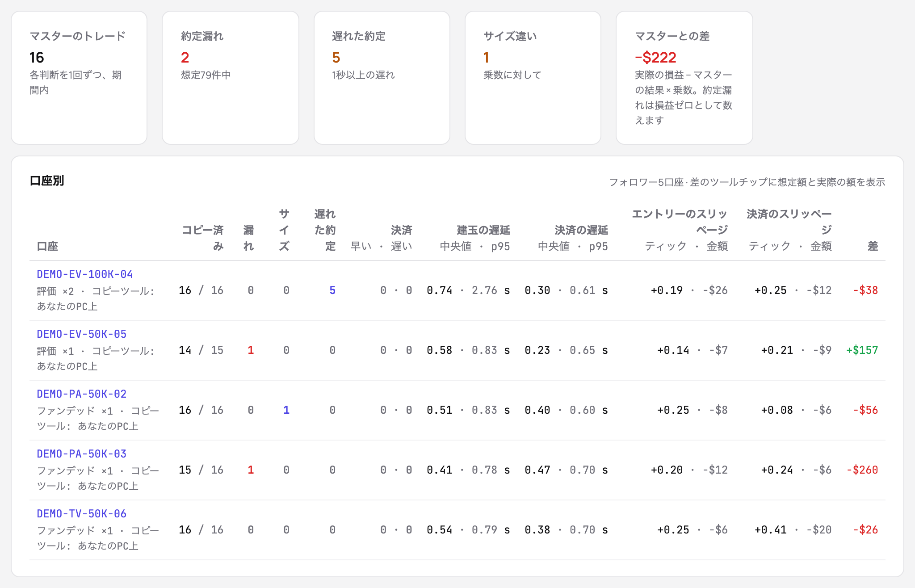Click the 口座別 section heading
Viewport: 915px width, 588px height.
(x=47, y=181)
